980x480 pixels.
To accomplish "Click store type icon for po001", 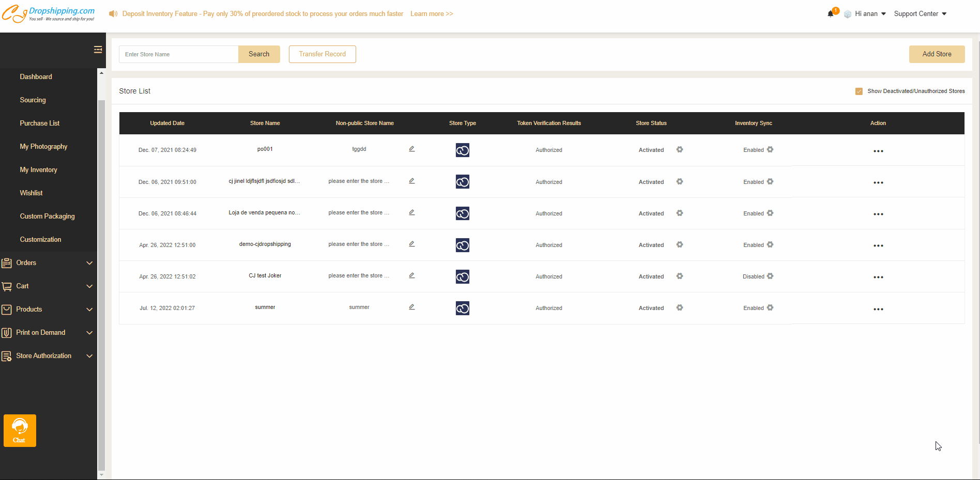I will (x=463, y=150).
